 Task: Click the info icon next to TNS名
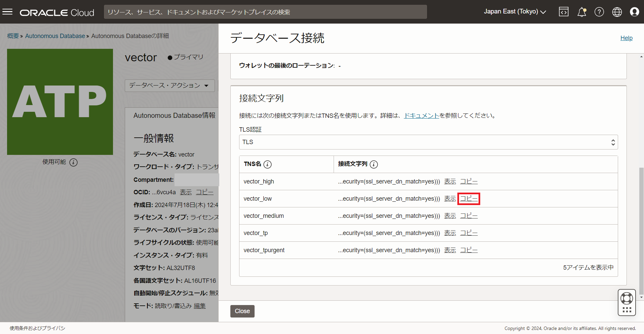(x=267, y=164)
